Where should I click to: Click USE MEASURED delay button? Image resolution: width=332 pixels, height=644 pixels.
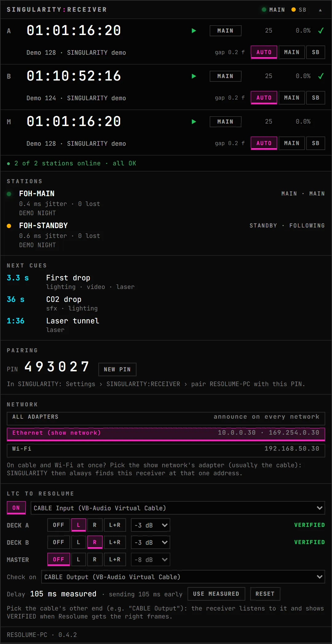pyautogui.click(x=216, y=594)
